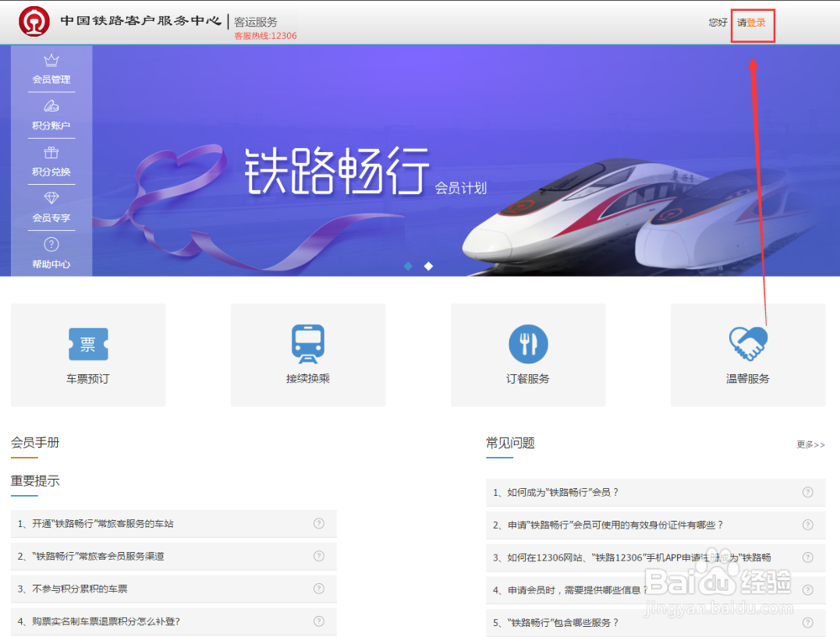Click 订餐服务 label text
The image size is (840, 637).
click(x=528, y=379)
